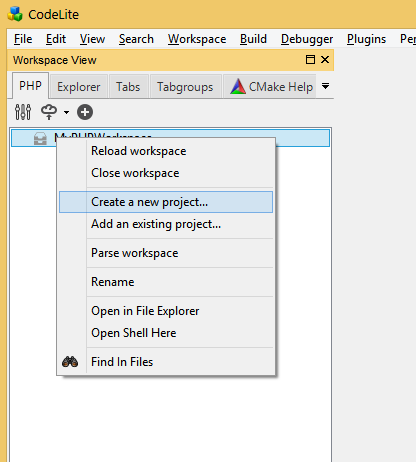Select Create a new project...

[x=166, y=202]
